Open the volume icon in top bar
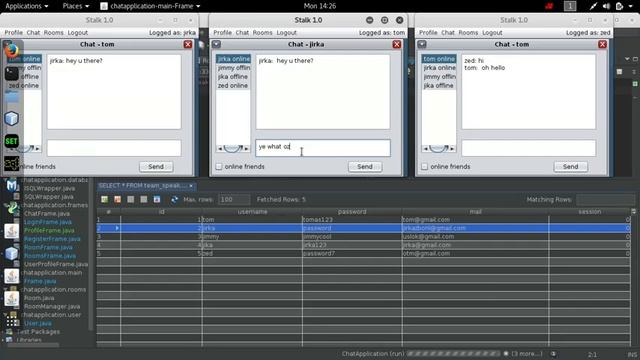The height and width of the screenshot is (360, 640). (x=606, y=6)
